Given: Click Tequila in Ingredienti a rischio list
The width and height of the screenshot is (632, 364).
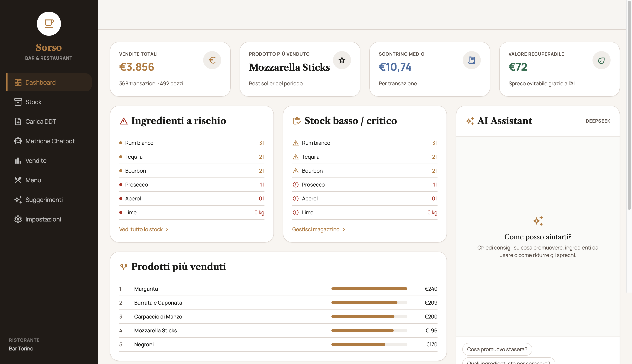Looking at the screenshot, I should tap(134, 157).
